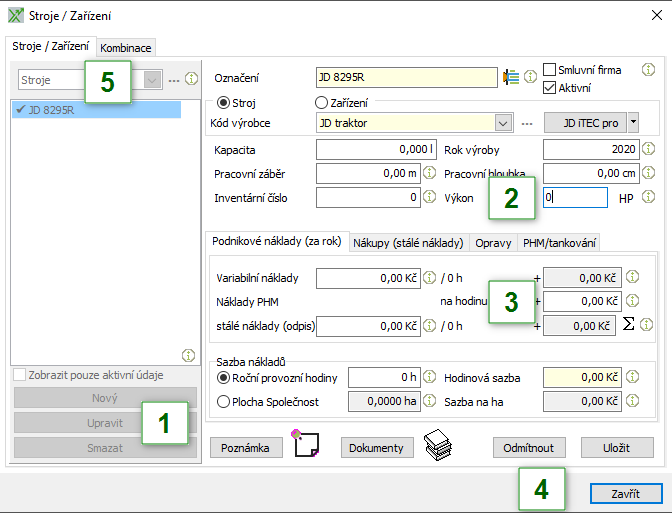Click info icon next to Variabilní náklady input
This screenshot has width=672, height=513.
[x=429, y=278]
